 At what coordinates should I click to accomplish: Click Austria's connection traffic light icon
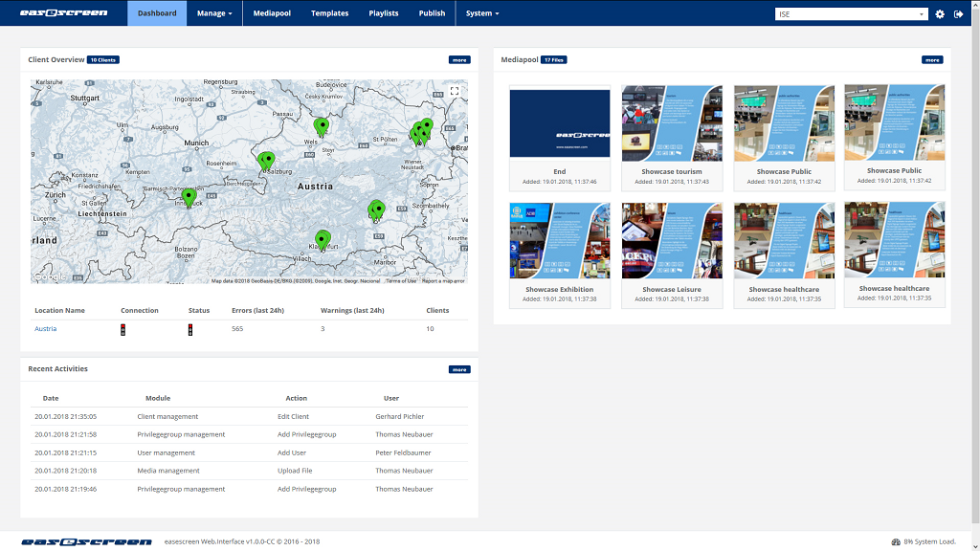(122, 330)
